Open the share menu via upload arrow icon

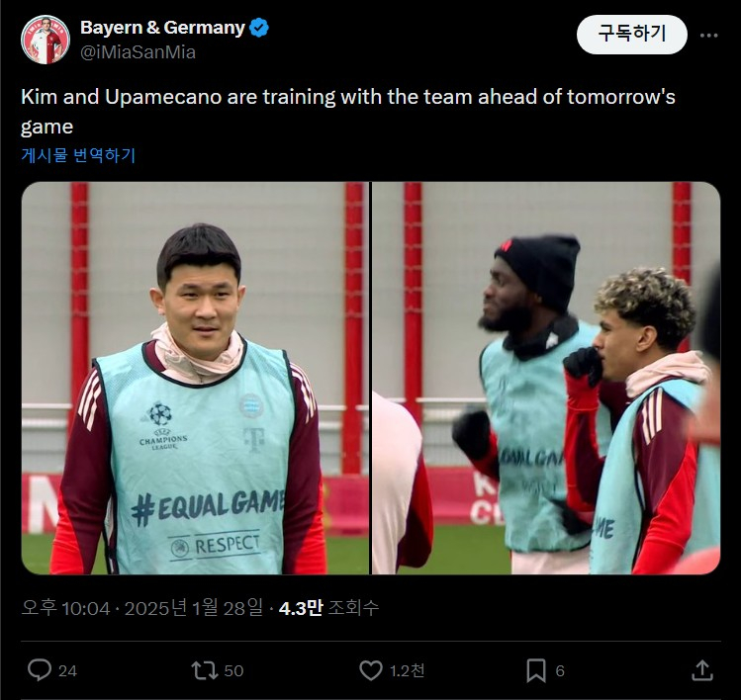pyautogui.click(x=702, y=670)
